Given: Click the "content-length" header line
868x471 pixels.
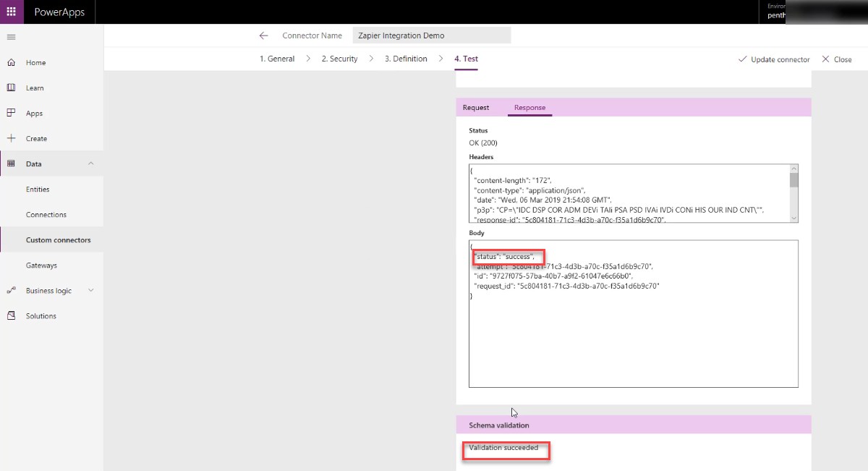Looking at the screenshot, I should [514, 179].
